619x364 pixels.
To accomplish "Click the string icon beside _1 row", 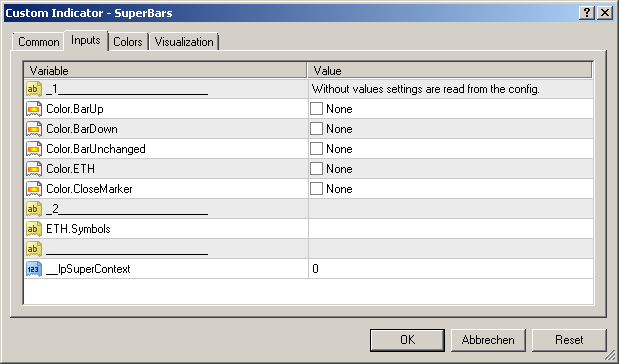I will point(34,89).
